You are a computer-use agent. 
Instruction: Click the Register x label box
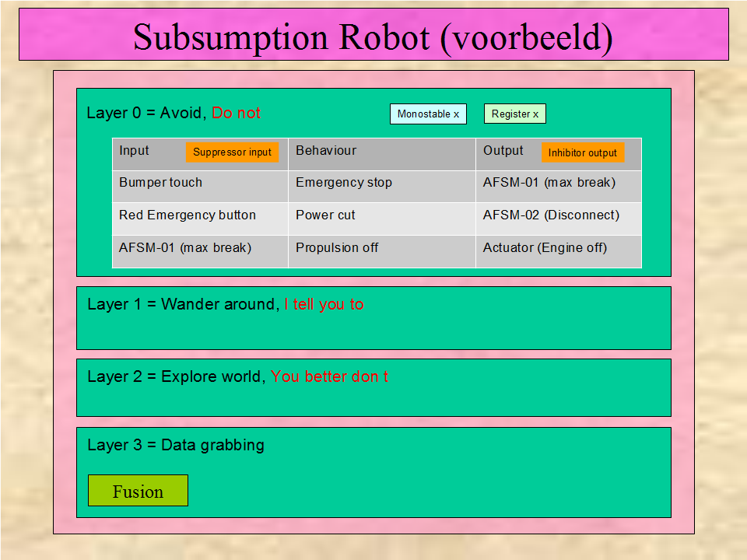pyautogui.click(x=514, y=114)
